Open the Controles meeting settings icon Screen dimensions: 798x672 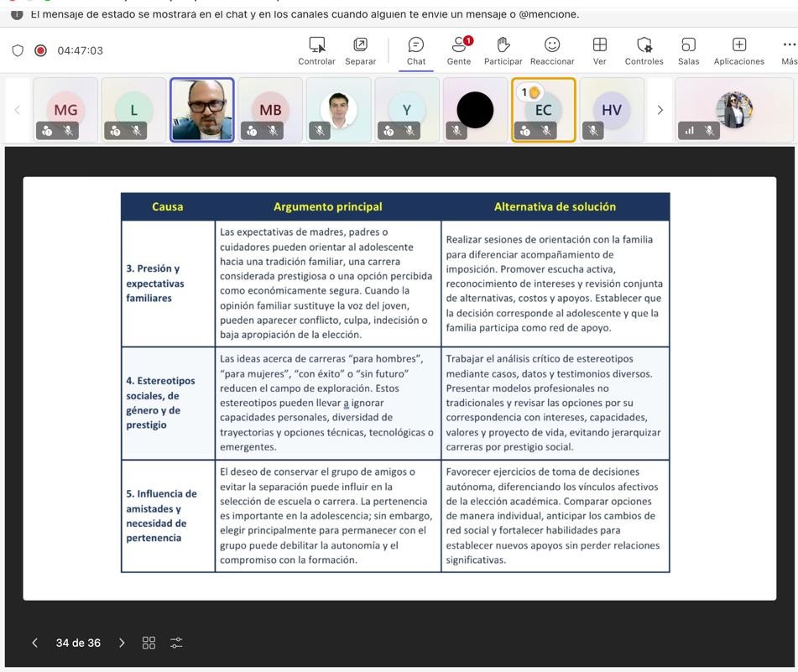click(x=644, y=51)
